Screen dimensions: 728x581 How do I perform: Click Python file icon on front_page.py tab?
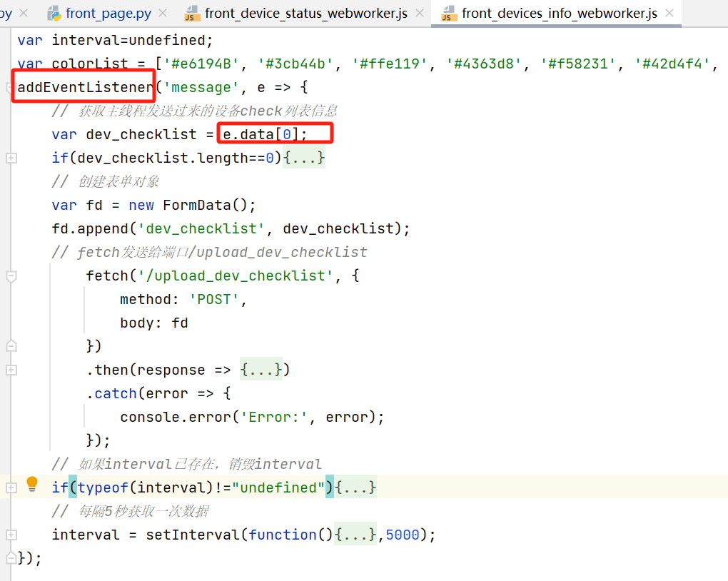pos(54,14)
